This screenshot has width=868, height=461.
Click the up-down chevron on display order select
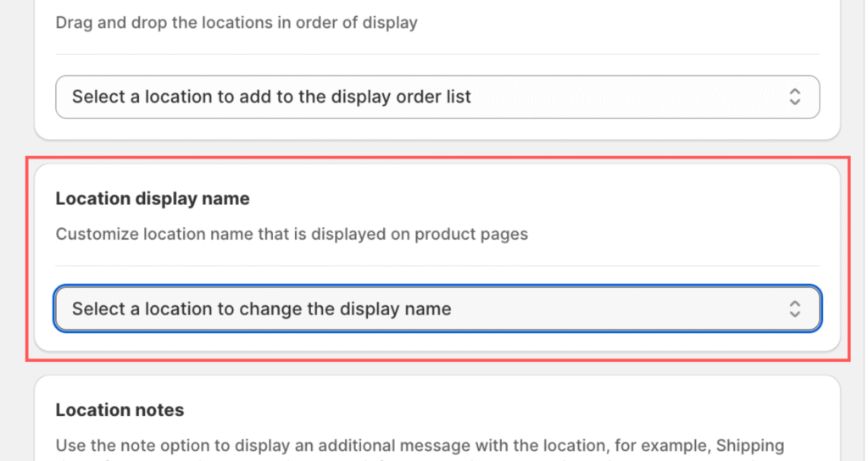pyautogui.click(x=794, y=97)
